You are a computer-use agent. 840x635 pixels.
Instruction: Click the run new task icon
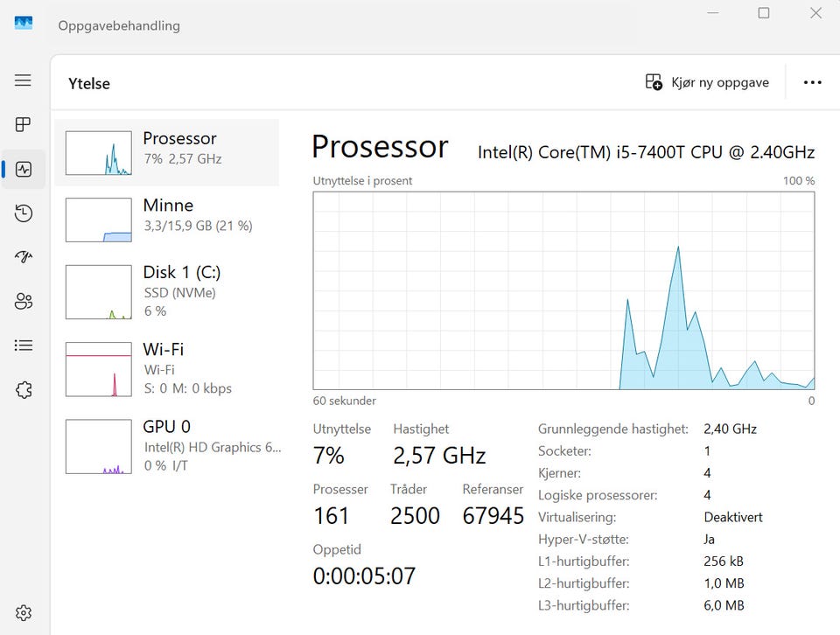coord(654,82)
